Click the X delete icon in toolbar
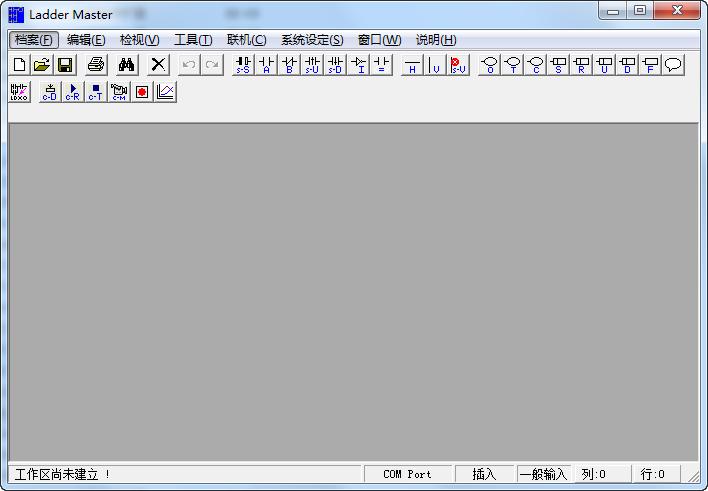Image resolution: width=708 pixels, height=491 pixels. (x=158, y=65)
